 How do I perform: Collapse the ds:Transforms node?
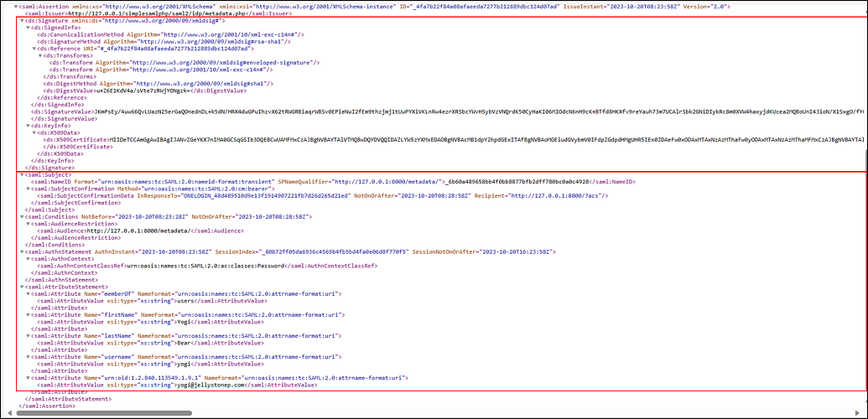(39, 55)
